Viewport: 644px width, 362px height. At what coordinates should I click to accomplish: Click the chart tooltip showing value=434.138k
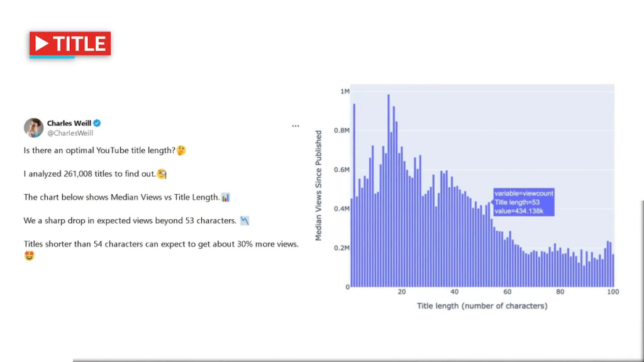coord(523,202)
